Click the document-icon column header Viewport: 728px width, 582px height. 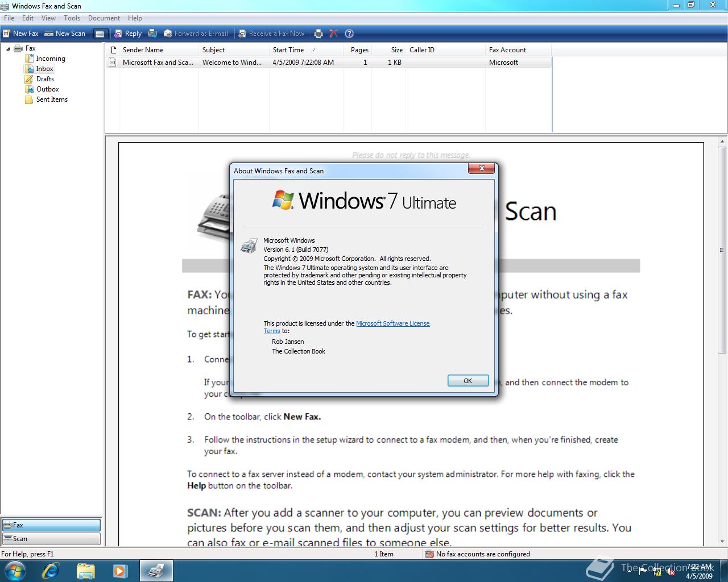click(113, 50)
